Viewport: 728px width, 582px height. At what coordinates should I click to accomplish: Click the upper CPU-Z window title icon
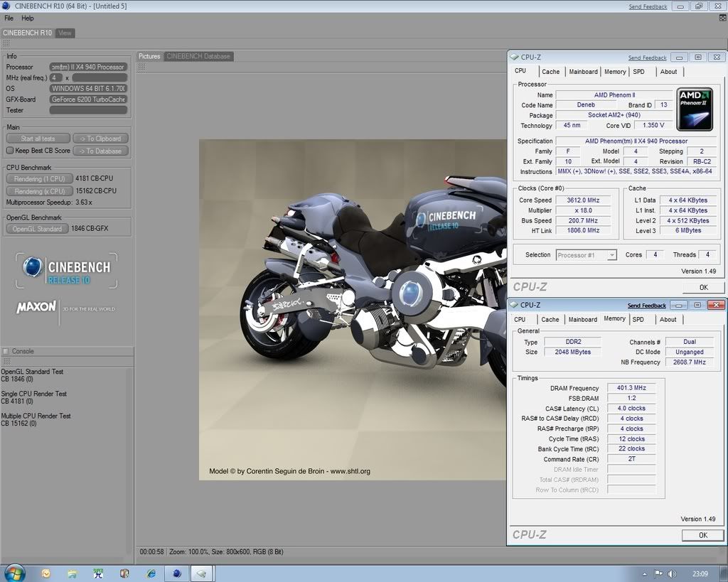tap(514, 57)
